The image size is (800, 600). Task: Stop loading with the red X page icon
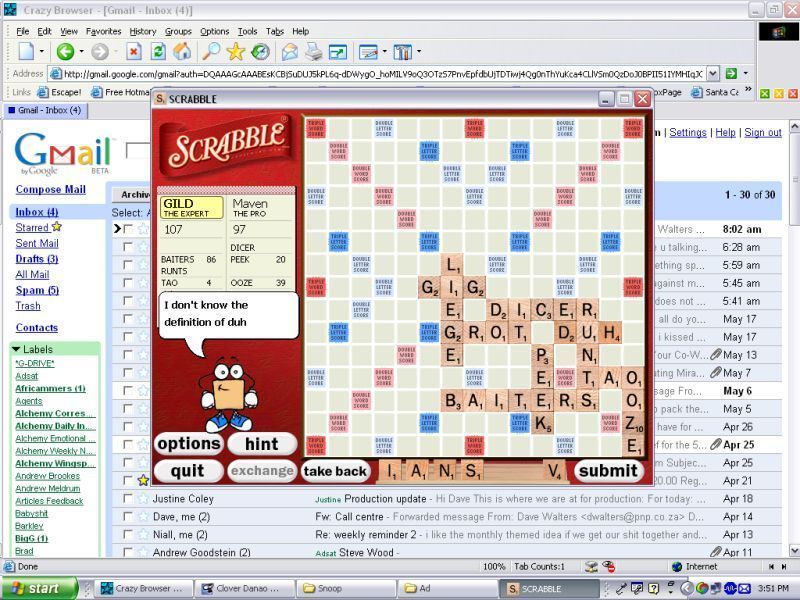[x=134, y=52]
